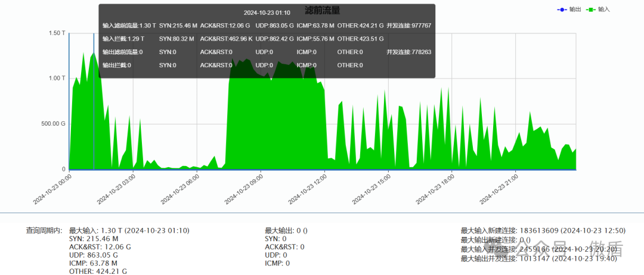Click the vertical crosshair marker at 01:10
Screen dimensions: 644x275
94,101
